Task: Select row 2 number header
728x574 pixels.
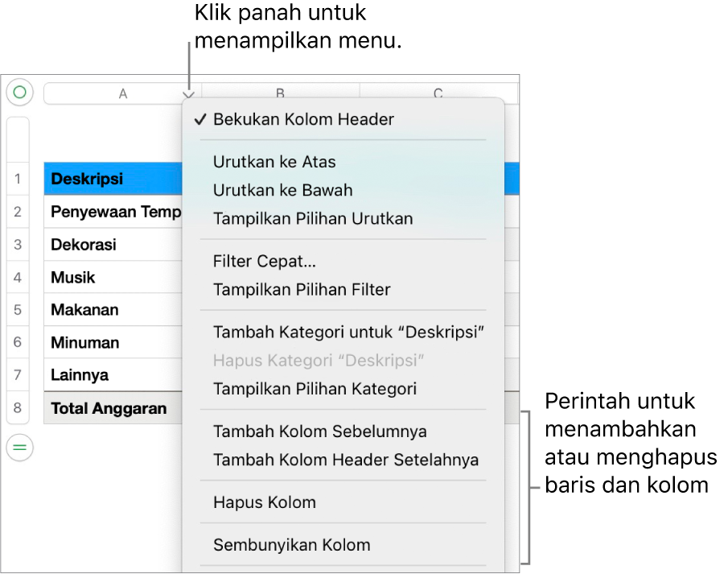Action: click(x=18, y=212)
